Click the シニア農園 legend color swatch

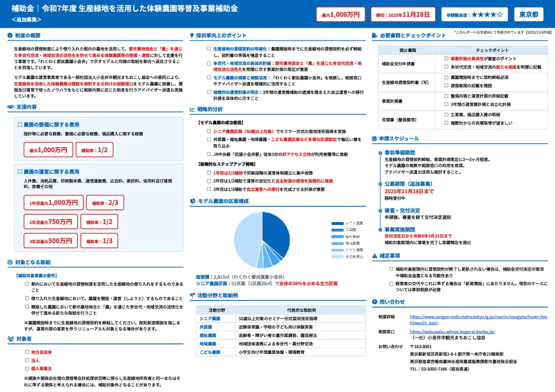(x=337, y=223)
